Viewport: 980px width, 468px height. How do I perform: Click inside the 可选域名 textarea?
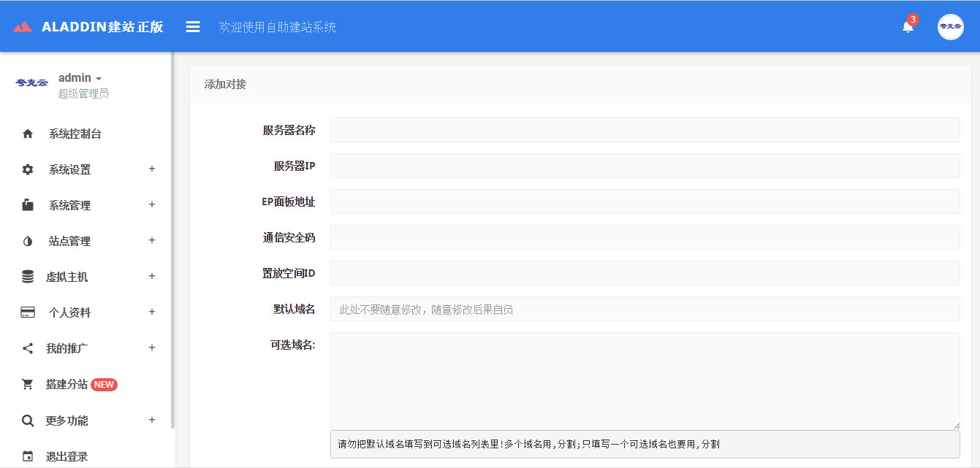click(645, 380)
